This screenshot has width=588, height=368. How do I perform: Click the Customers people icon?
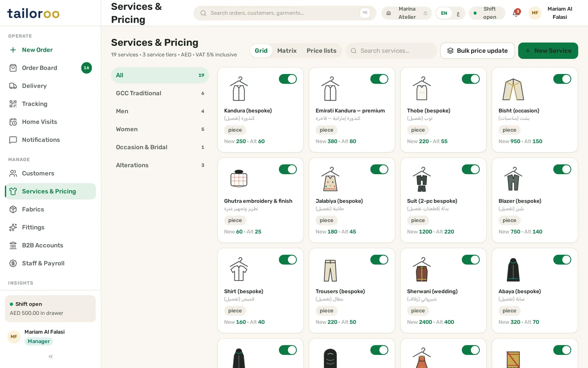point(13,173)
